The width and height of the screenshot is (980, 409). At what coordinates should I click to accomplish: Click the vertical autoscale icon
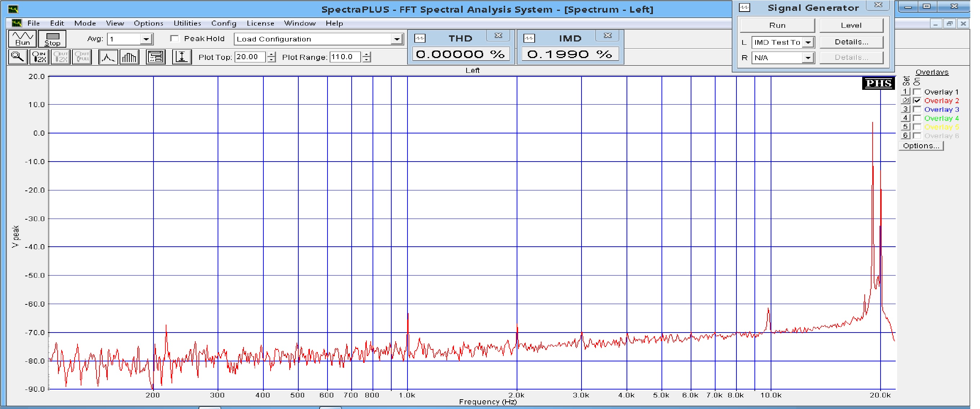182,57
